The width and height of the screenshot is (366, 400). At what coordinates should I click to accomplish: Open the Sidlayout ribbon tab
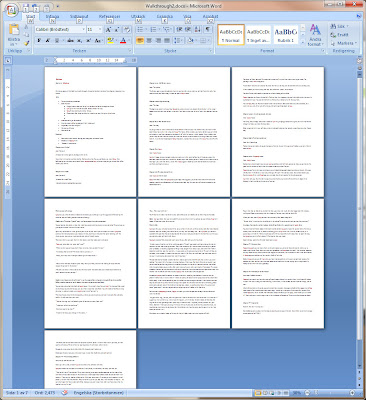[x=79, y=17]
